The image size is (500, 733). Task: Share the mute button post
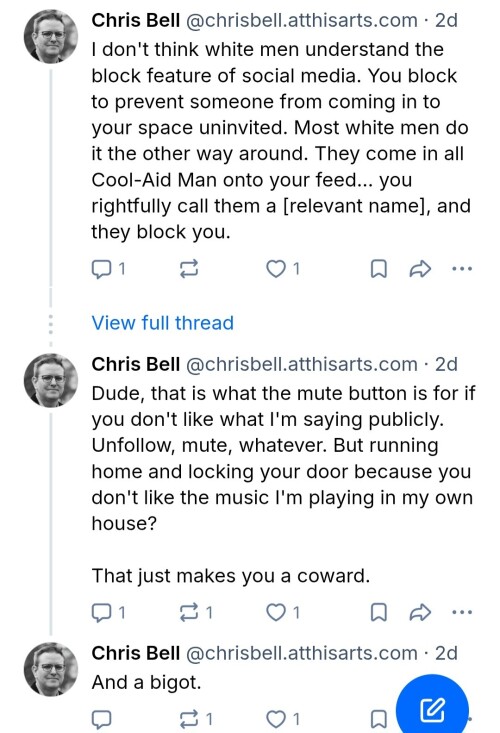click(x=420, y=612)
